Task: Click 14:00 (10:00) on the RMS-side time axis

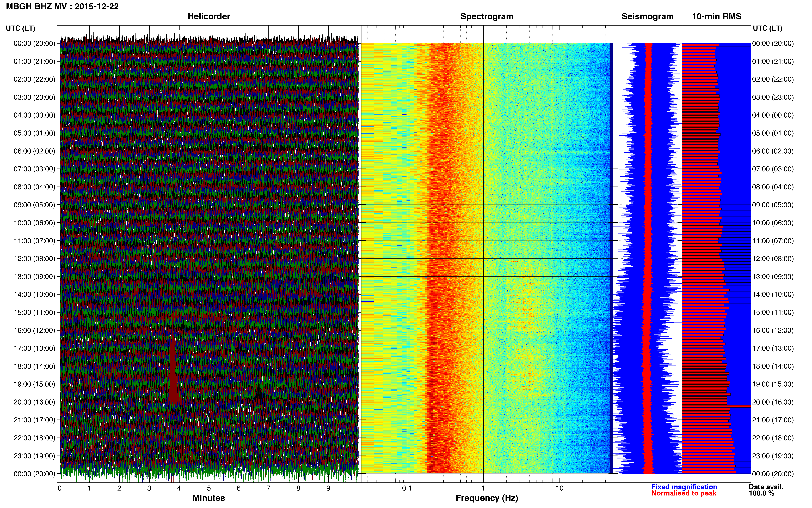Action: point(773,294)
